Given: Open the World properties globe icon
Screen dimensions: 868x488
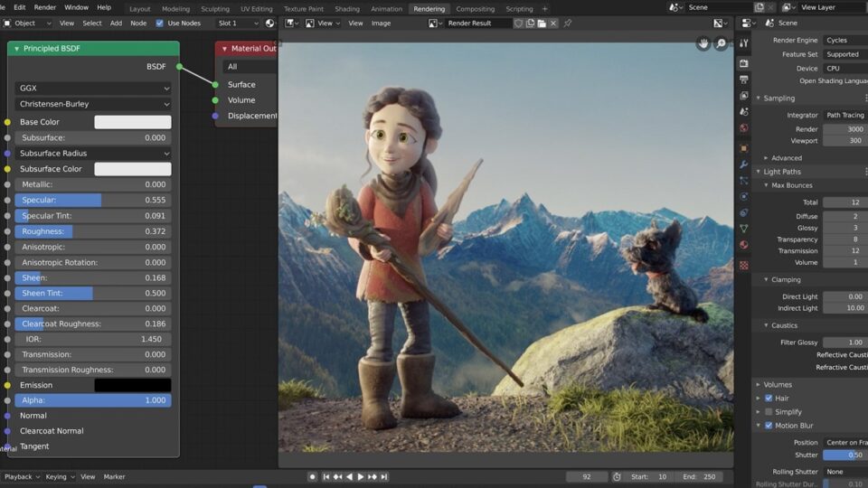Looking at the screenshot, I should tap(744, 127).
